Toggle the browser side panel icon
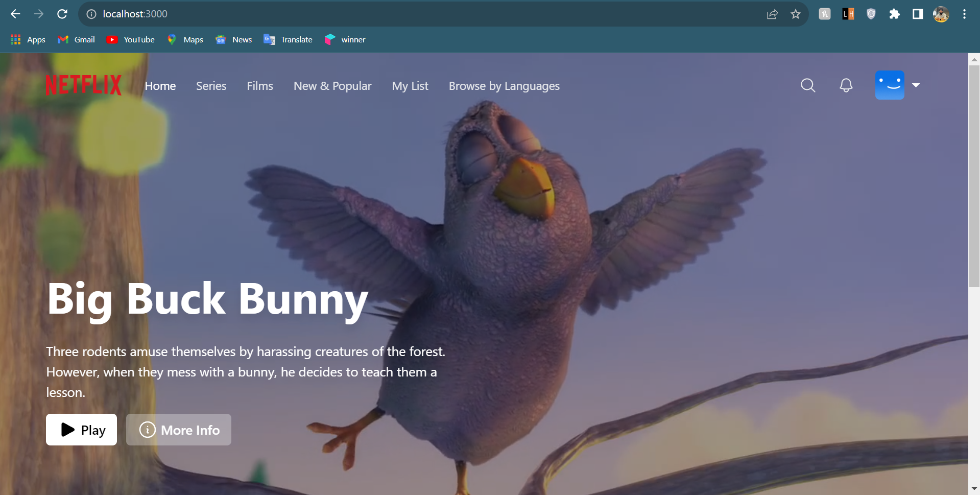Image resolution: width=980 pixels, height=495 pixels. coord(917,14)
